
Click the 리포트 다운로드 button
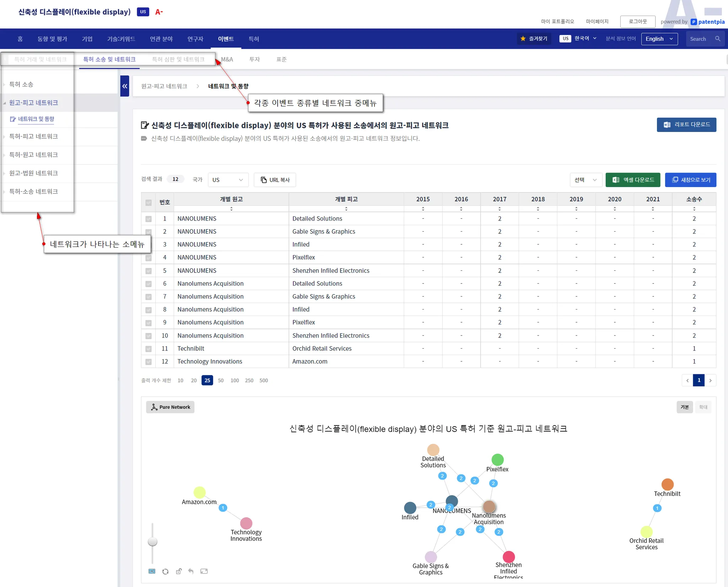point(686,125)
